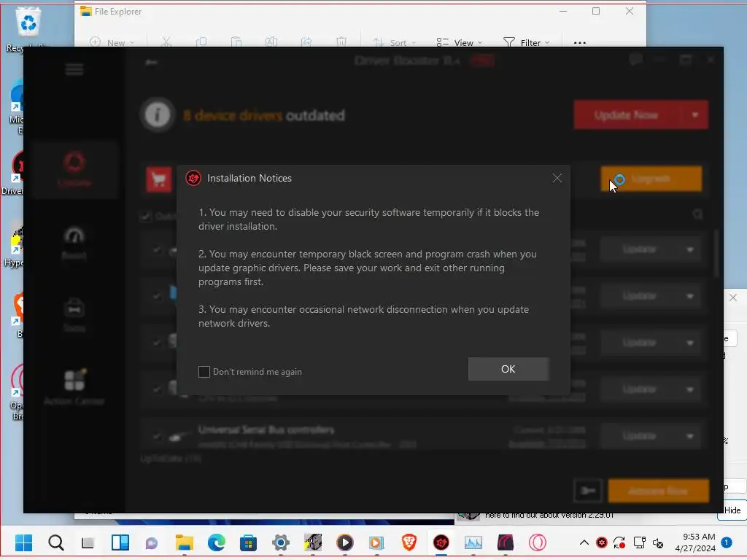
Task: Click the feedback icon in Driver Booster title bar
Action: click(x=635, y=60)
